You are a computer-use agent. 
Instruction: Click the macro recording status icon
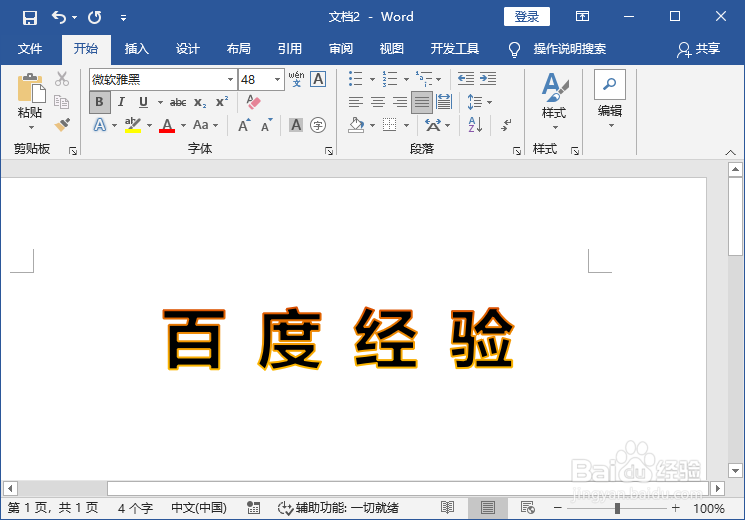click(x=254, y=508)
